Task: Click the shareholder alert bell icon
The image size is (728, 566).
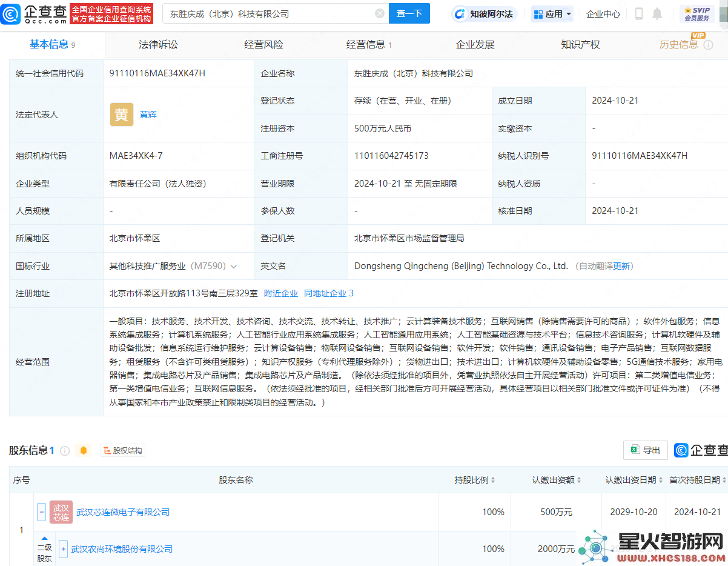Action: click(84, 451)
